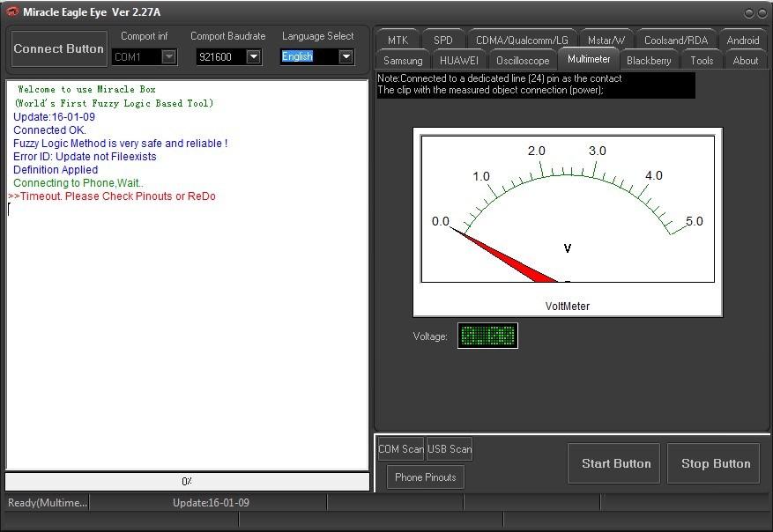
Task: Click the Miracle Eagle Eye app icon
Action: pyautogui.click(x=11, y=11)
